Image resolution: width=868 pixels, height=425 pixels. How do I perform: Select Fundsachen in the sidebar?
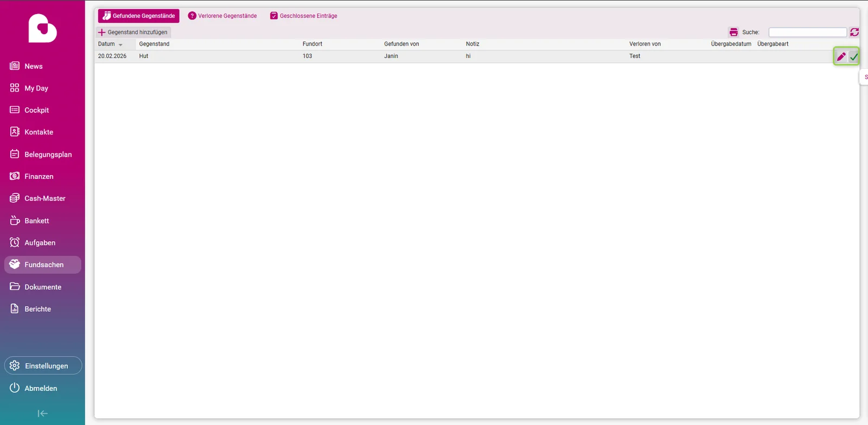coord(42,265)
